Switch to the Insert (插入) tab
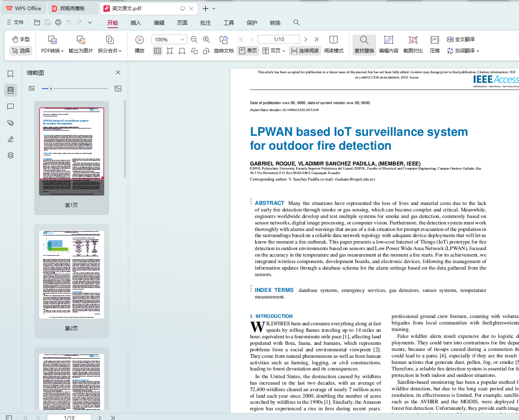Image resolution: width=519 pixels, height=420 pixels. tap(136, 23)
